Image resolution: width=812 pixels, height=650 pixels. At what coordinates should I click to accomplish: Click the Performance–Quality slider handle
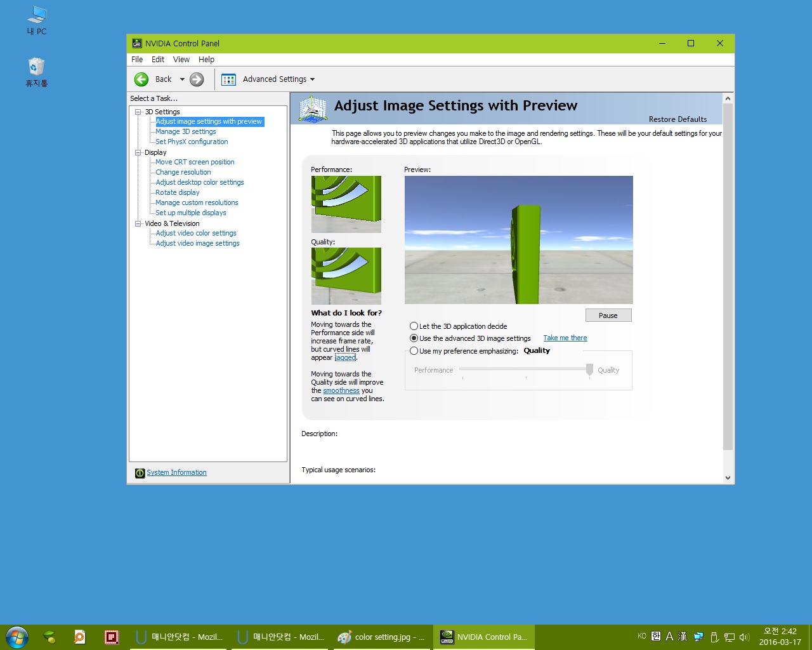point(589,369)
